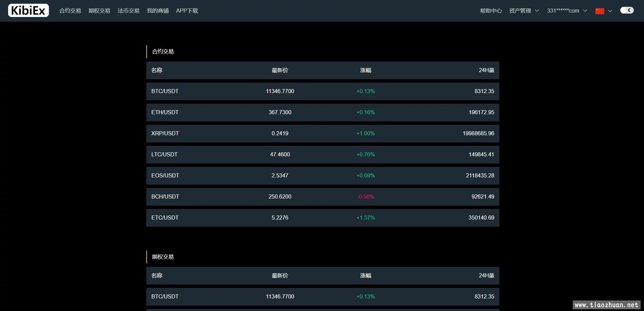
Task: Select LTC/USDT contract row
Action: coord(323,155)
